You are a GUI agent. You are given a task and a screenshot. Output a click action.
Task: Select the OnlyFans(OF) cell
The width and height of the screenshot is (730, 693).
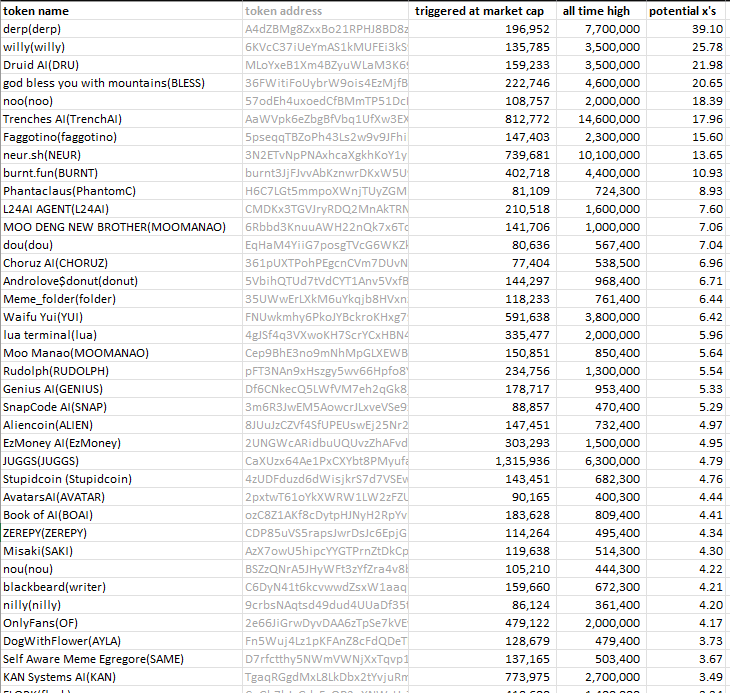(121, 623)
